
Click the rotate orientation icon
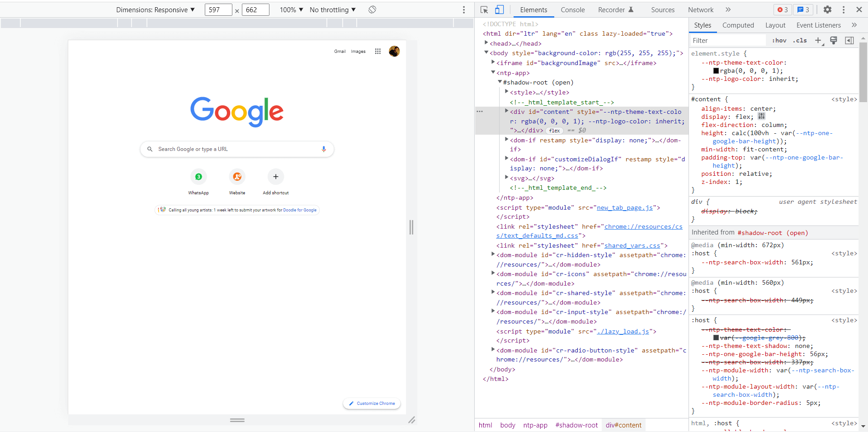pos(372,9)
